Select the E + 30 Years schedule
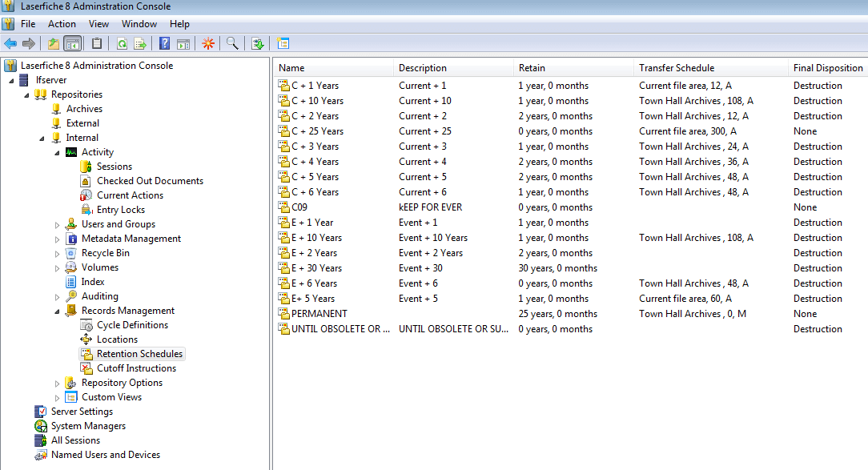 coord(316,268)
